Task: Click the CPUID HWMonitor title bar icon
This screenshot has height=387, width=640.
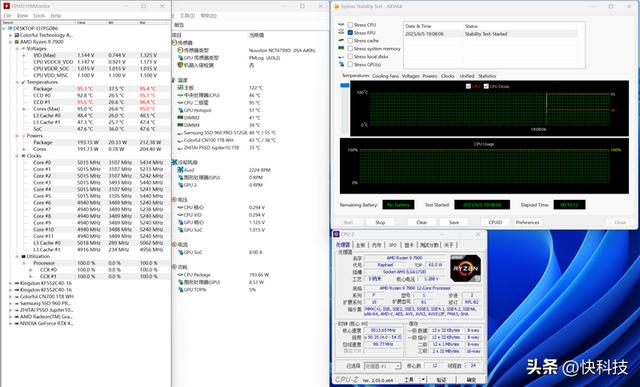Action: point(6,6)
